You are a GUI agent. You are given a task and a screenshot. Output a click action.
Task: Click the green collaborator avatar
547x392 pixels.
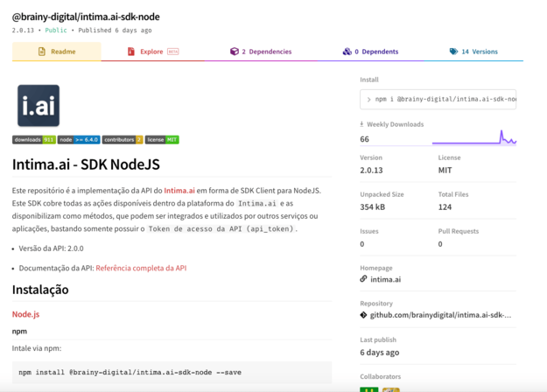[x=369, y=389]
